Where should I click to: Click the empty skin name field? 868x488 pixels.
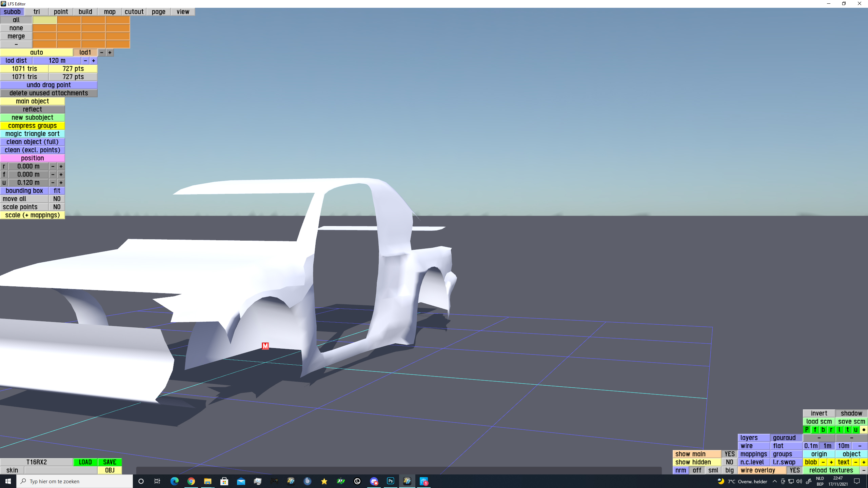coord(61,470)
